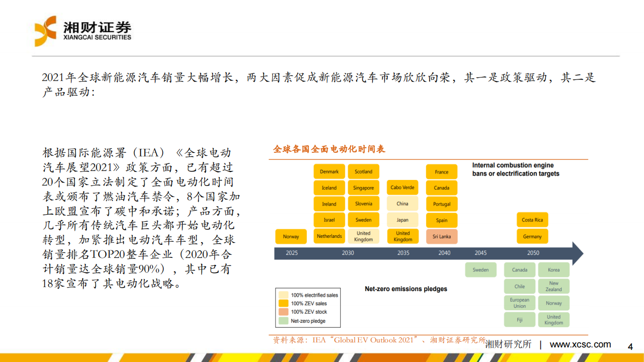Click the orange Sweden box above 2030

(x=363, y=220)
